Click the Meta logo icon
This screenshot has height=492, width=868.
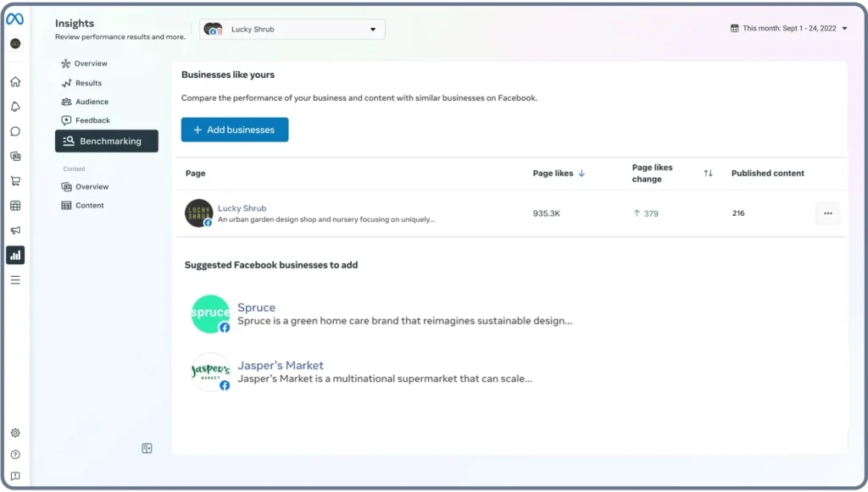pyautogui.click(x=15, y=19)
